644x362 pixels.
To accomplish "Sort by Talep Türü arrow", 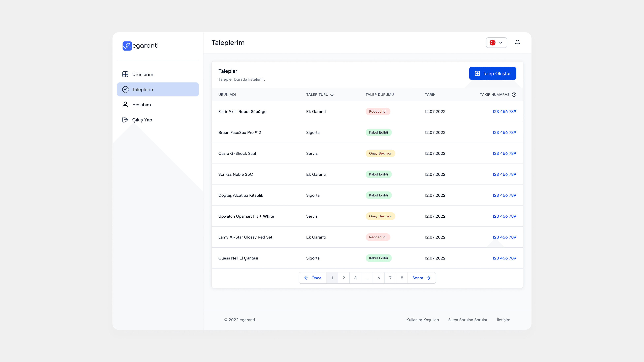I will point(332,95).
